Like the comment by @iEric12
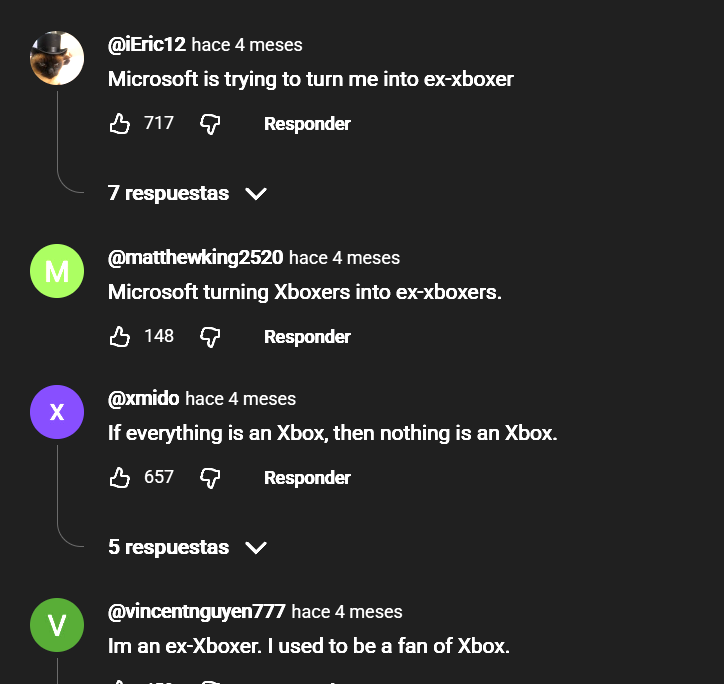724x684 pixels. [x=120, y=124]
